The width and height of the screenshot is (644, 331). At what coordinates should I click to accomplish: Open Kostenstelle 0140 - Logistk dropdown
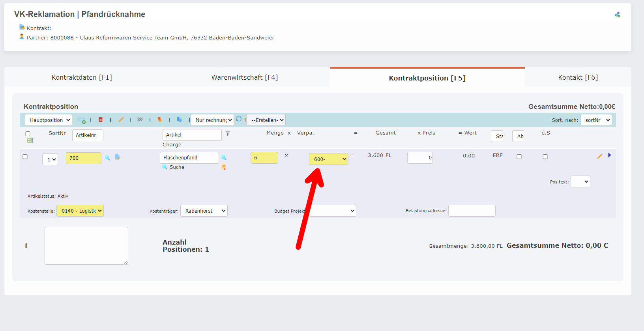coord(80,211)
